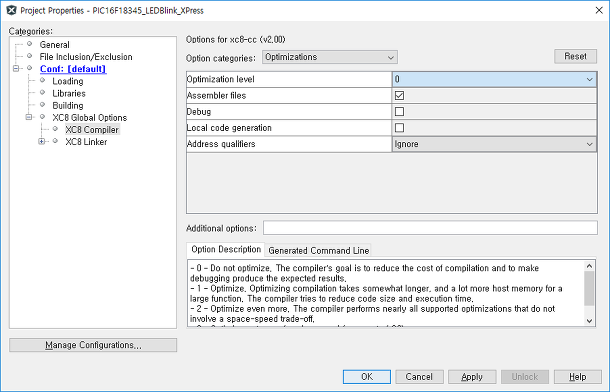Uncheck the Assembler files checkbox
This screenshot has height=392, width=610.
pos(399,95)
